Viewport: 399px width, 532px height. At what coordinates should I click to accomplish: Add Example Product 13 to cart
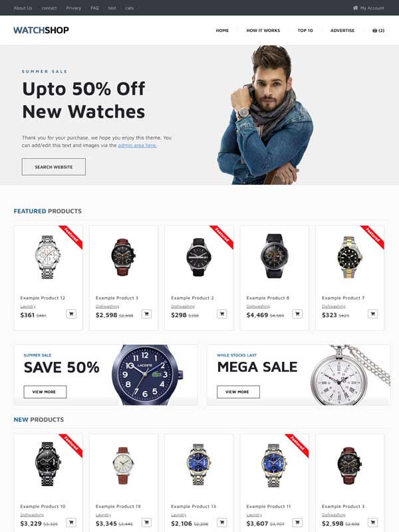click(x=222, y=523)
